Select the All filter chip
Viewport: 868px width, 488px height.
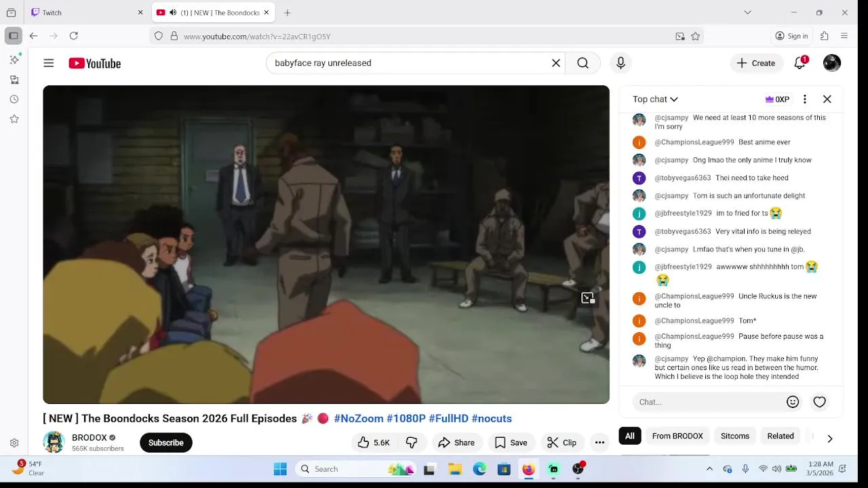pos(630,436)
